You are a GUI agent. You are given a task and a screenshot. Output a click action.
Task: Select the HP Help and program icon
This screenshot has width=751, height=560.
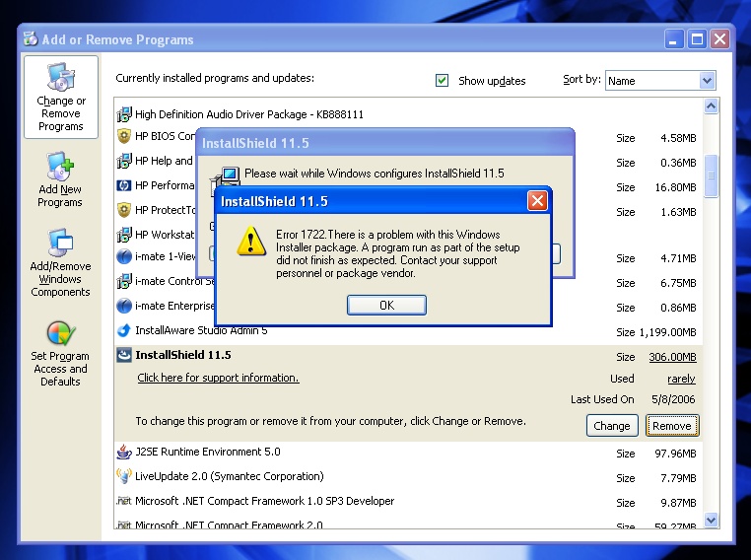click(124, 161)
